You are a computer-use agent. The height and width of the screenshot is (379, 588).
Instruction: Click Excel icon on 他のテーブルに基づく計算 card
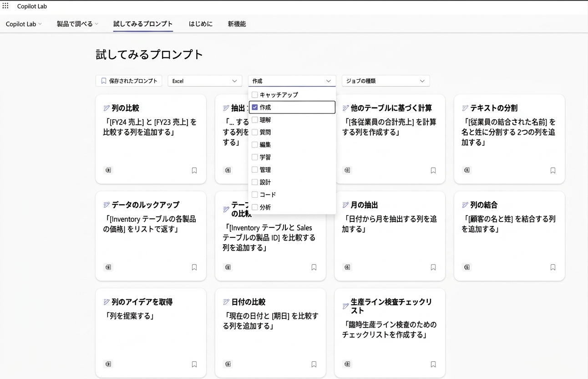tap(347, 170)
